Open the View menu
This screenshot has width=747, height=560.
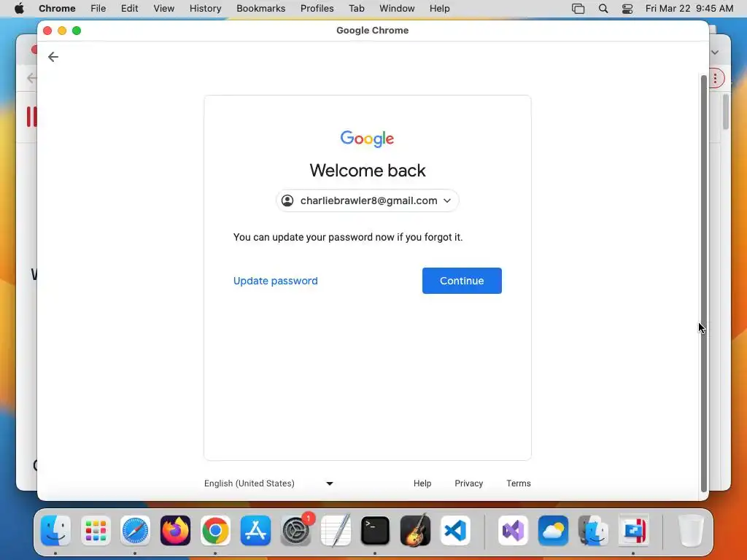(164, 9)
